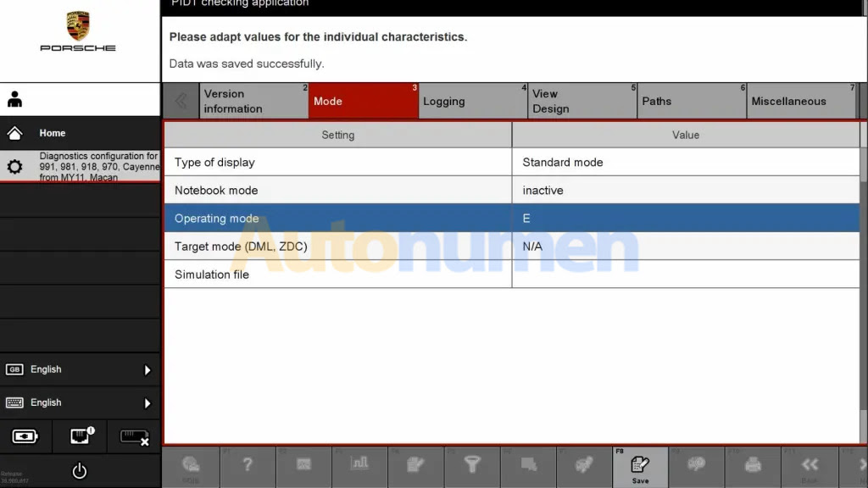Click the question mark help icon

248,464
